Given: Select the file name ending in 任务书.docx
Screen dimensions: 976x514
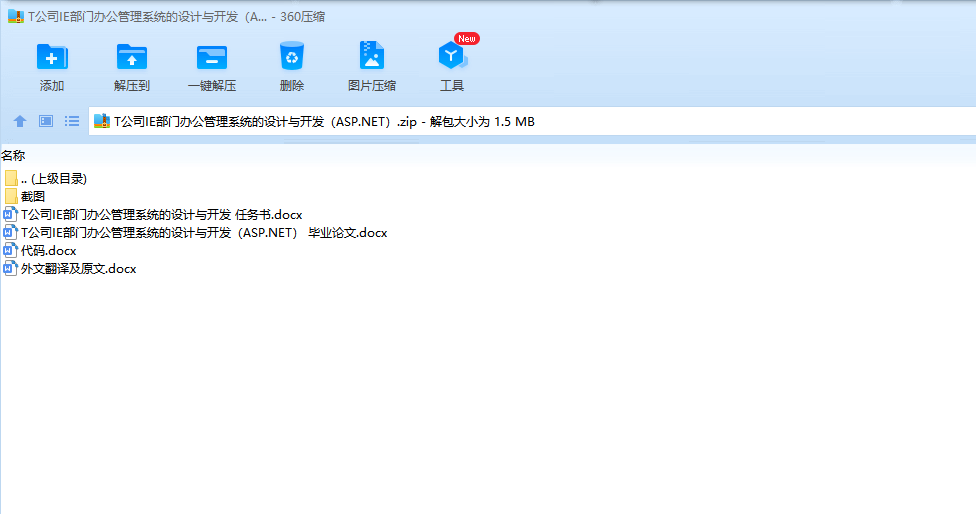Looking at the screenshot, I should coord(162,215).
